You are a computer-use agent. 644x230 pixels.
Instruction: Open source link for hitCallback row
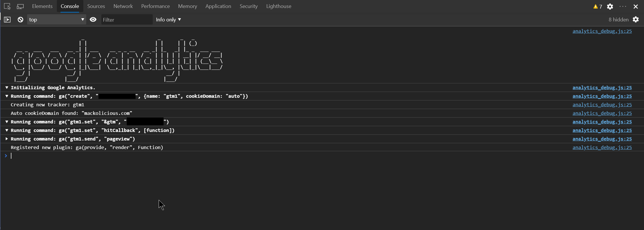602,130
